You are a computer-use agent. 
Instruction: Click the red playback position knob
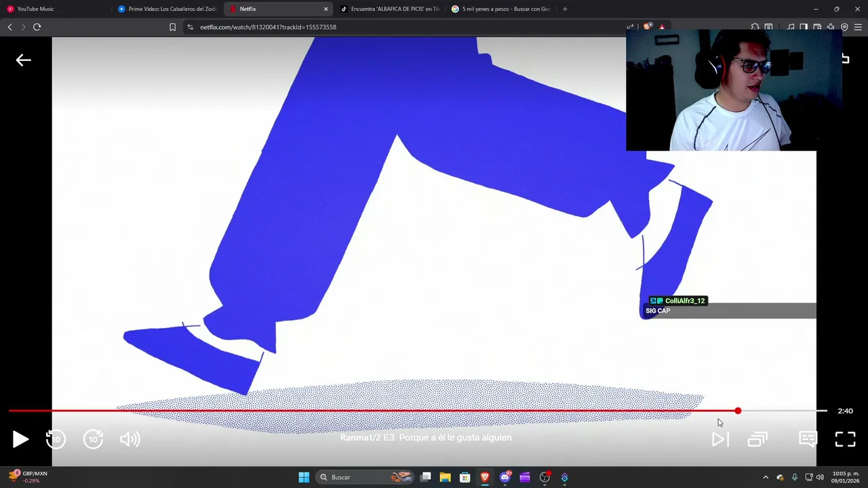coord(738,411)
